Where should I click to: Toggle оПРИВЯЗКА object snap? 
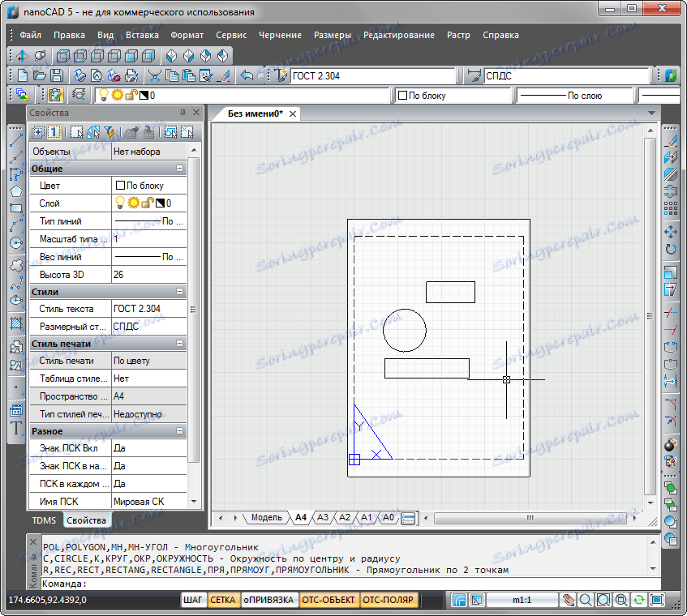tap(267, 601)
